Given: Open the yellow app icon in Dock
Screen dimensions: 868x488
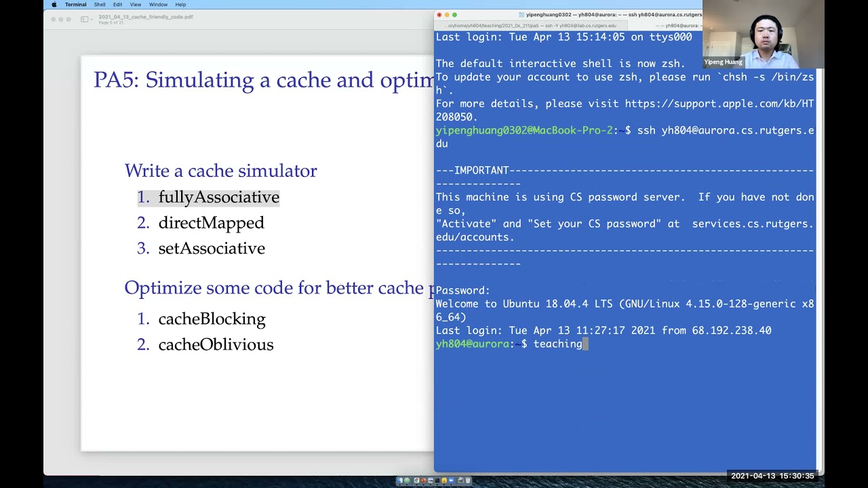Looking at the screenshot, I should [x=444, y=481].
